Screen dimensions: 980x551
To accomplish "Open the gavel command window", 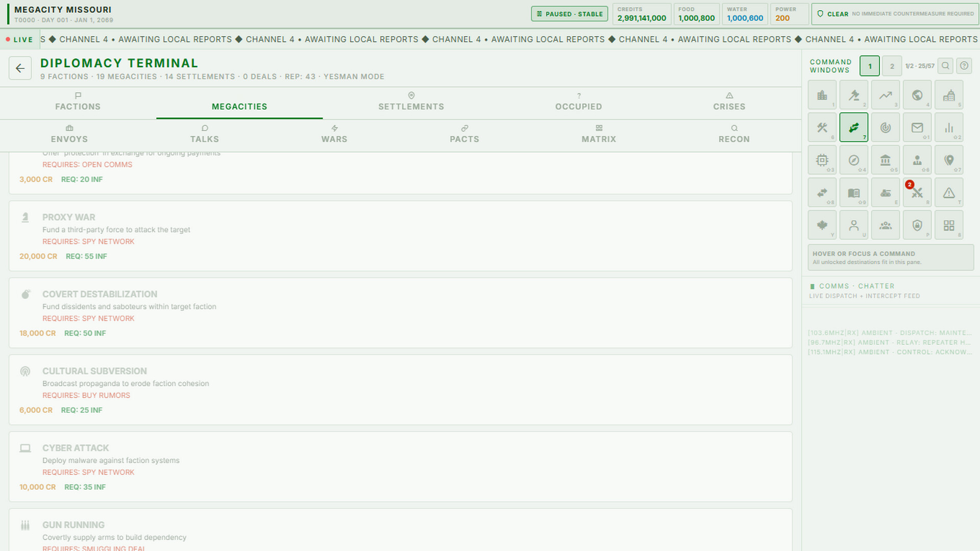I will pyautogui.click(x=853, y=95).
